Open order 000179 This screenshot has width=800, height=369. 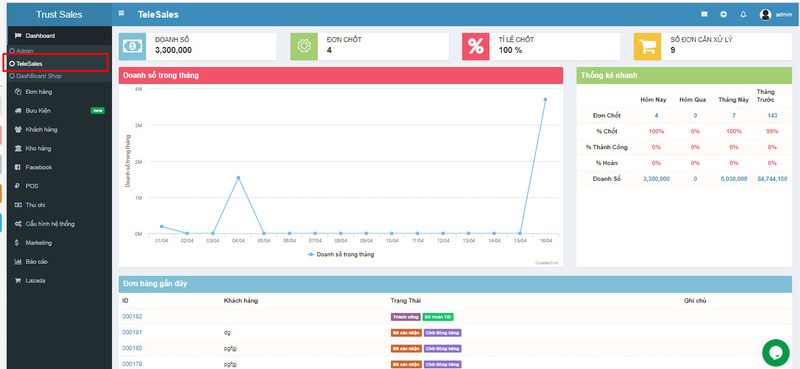(132, 364)
